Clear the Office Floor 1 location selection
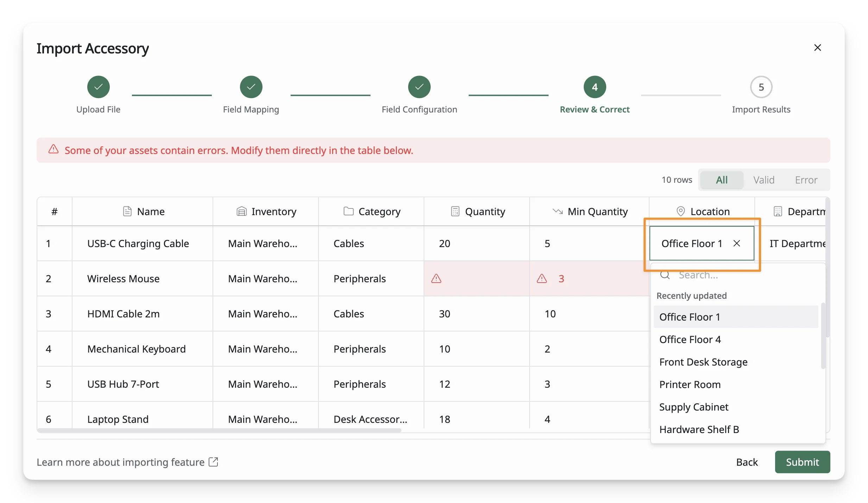The image size is (868, 503). click(x=737, y=243)
